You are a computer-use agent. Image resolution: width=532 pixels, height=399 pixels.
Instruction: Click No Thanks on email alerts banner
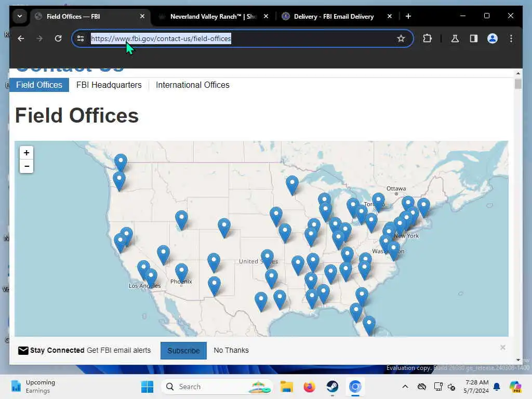pyautogui.click(x=231, y=351)
